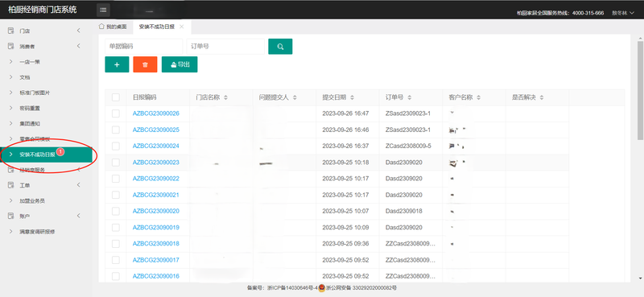644x297 pixels.
Task: Check the box for row AZBCG23090019
Action: (116, 228)
